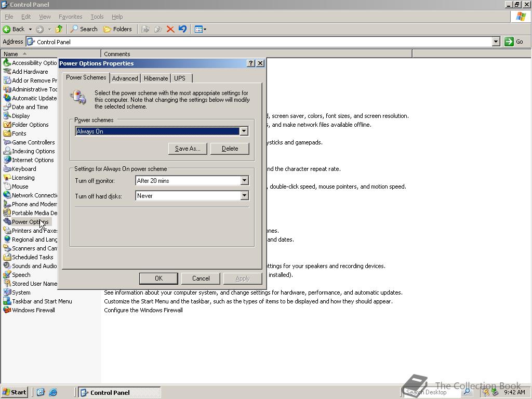Click the Forward arrow icon

(x=39, y=29)
